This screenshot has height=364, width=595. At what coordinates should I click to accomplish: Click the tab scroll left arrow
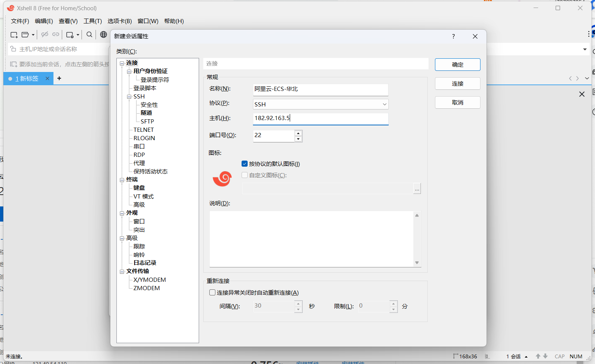[x=570, y=78]
